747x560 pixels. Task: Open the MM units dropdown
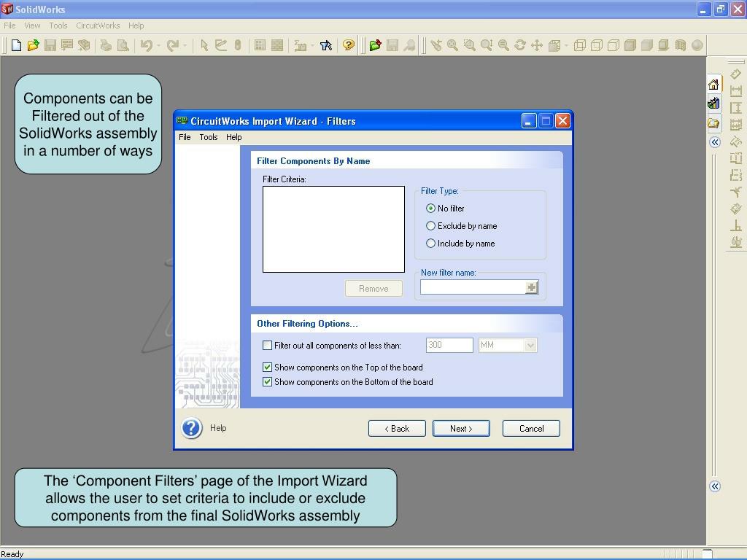point(530,345)
